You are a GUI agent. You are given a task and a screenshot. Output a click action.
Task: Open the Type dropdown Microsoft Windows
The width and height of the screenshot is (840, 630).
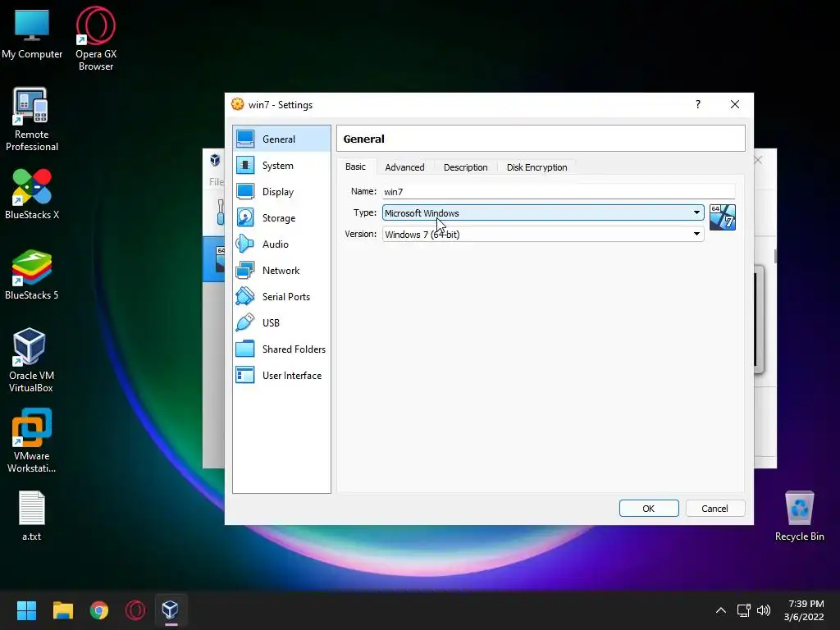coord(543,212)
